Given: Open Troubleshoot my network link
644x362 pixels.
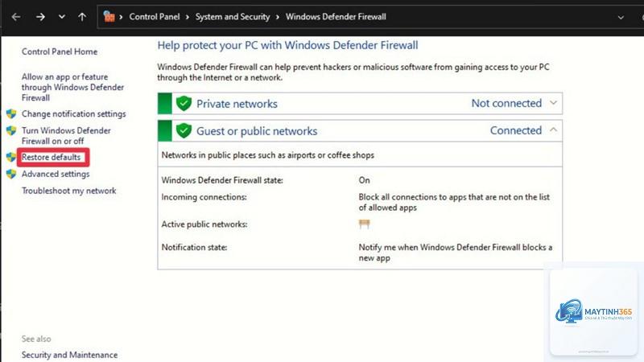Looking at the screenshot, I should coord(69,191).
